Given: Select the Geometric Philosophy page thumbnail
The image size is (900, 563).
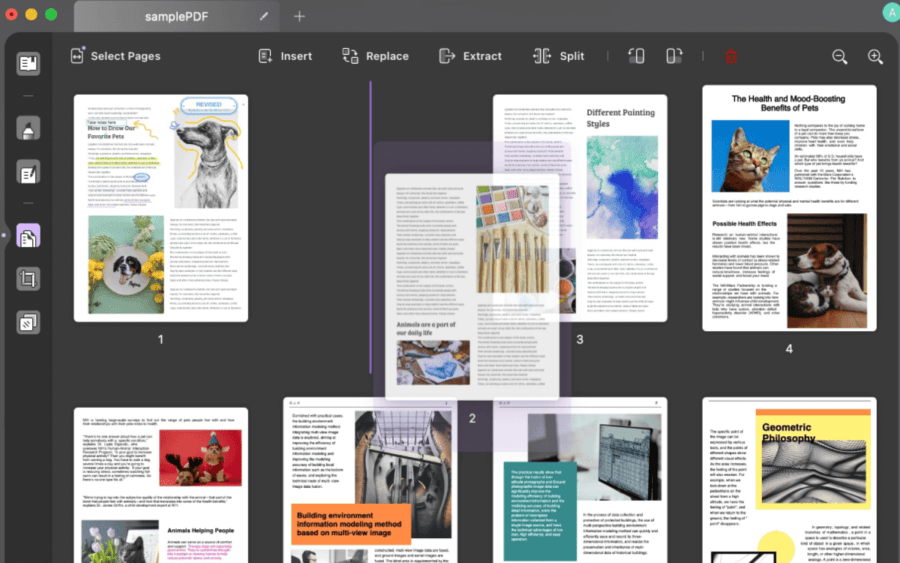Looking at the screenshot, I should (789, 480).
